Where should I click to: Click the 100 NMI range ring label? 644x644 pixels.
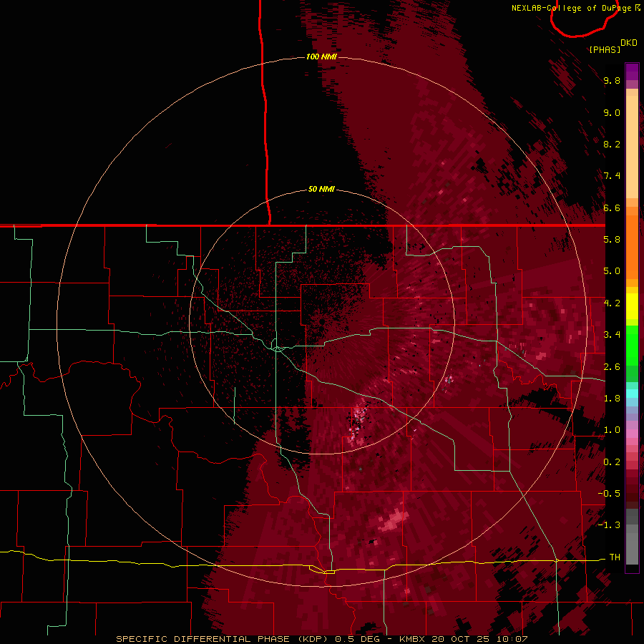point(321,57)
